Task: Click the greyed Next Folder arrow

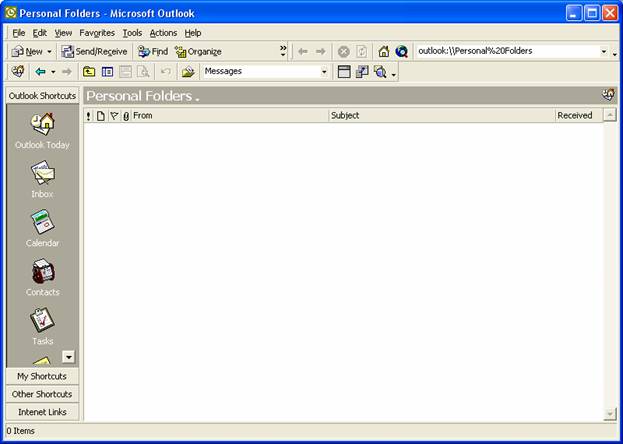Action: [67, 72]
